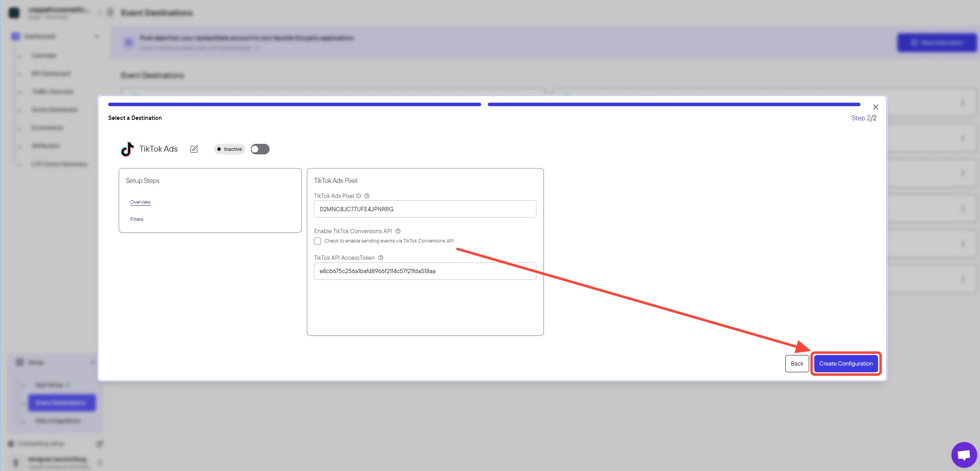This screenshot has width=980, height=471.
Task: Toggle the Inactive destination switch on
Action: (260, 149)
